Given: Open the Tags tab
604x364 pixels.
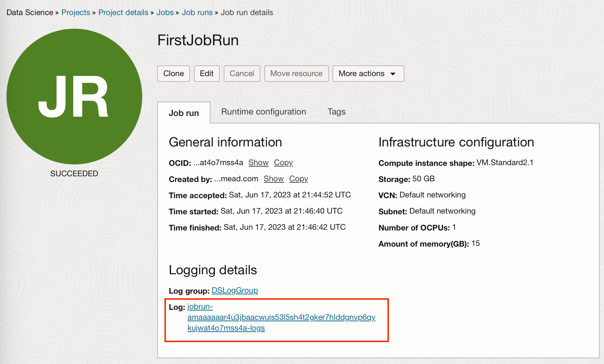Looking at the screenshot, I should tap(336, 112).
